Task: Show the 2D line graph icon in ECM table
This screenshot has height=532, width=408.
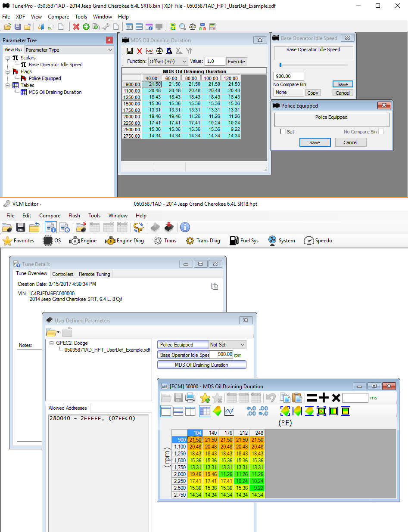Action: click(x=229, y=411)
